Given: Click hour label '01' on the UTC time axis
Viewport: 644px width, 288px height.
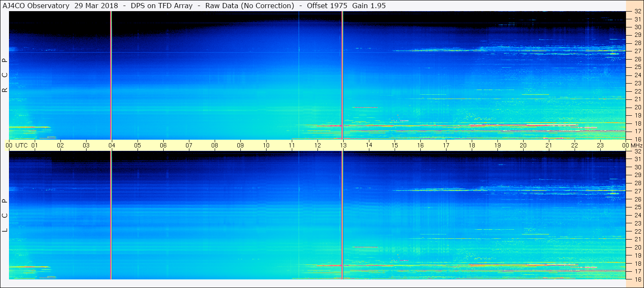Looking at the screenshot, I should 35,145.
